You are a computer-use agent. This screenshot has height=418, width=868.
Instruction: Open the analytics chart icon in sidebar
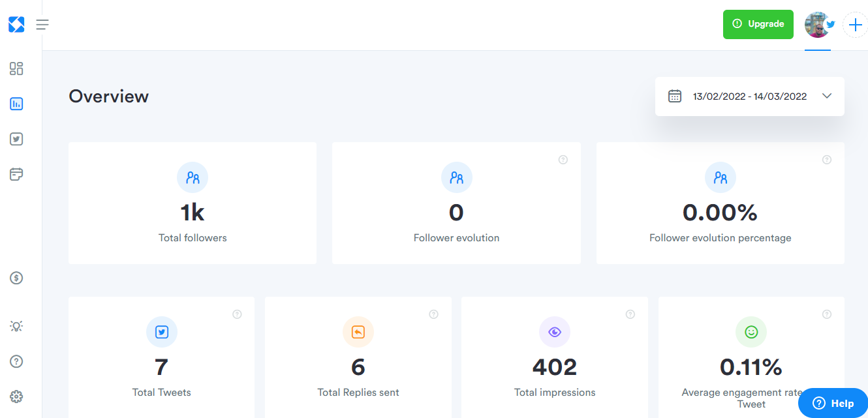[x=16, y=104]
